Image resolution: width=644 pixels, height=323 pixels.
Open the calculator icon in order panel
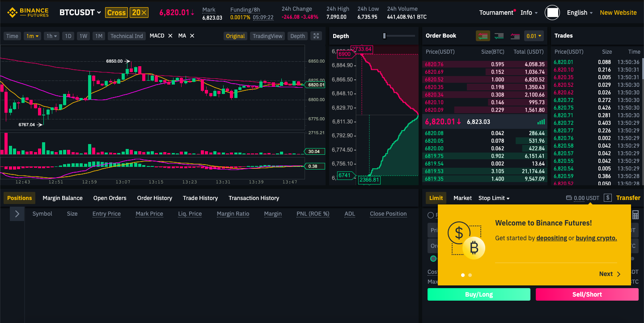coord(635,215)
